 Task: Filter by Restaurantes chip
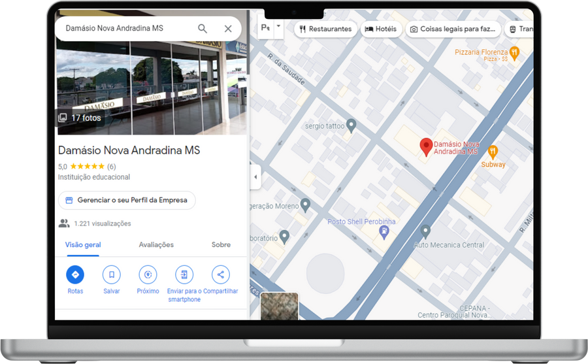325,29
